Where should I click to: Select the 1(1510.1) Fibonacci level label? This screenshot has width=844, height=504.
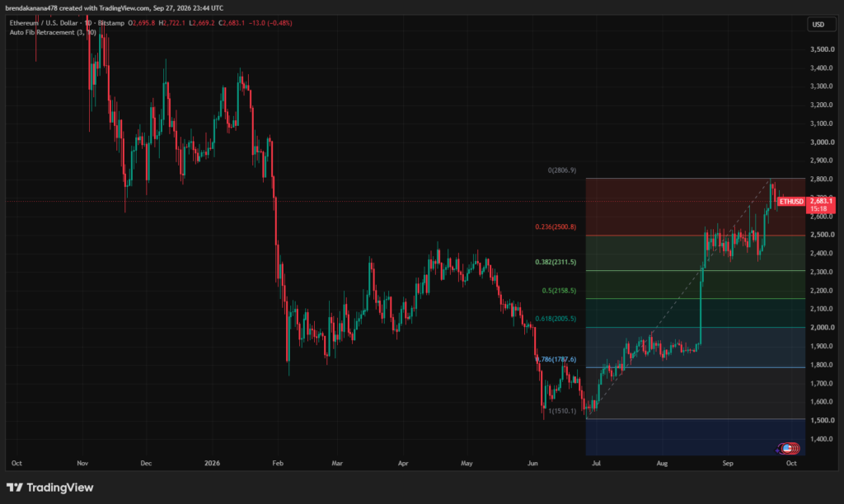click(562, 411)
